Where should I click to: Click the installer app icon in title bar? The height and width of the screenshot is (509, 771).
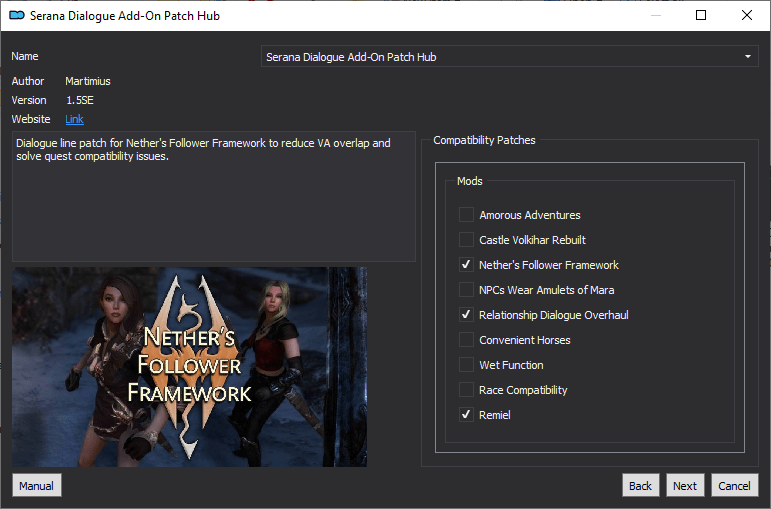pyautogui.click(x=17, y=16)
